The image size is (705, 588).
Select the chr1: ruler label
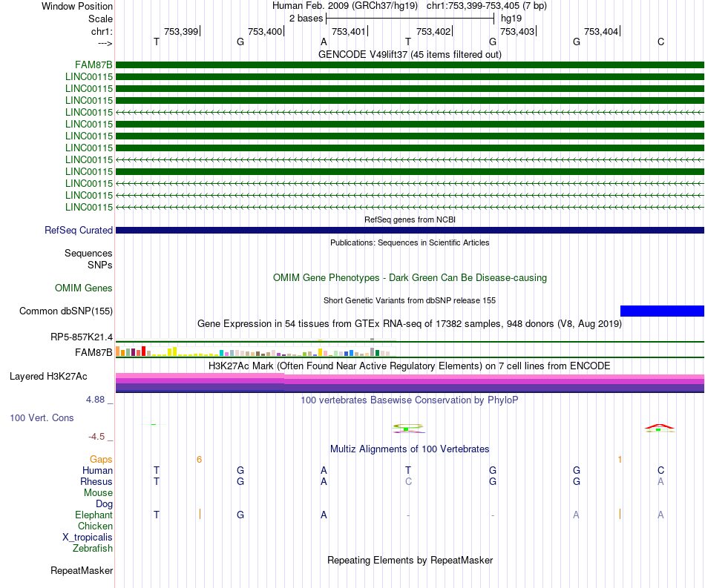[x=102, y=31]
